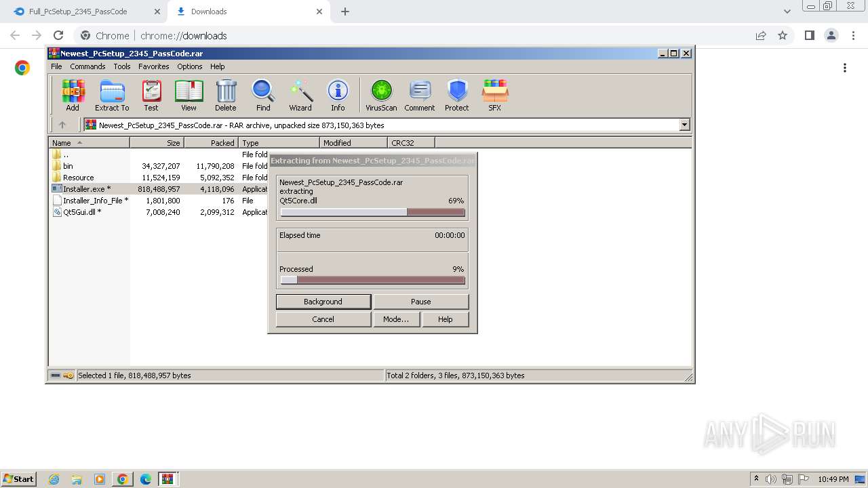Select the Installer_Info_File row
Screen dimensions: 868x488
[x=159, y=201]
